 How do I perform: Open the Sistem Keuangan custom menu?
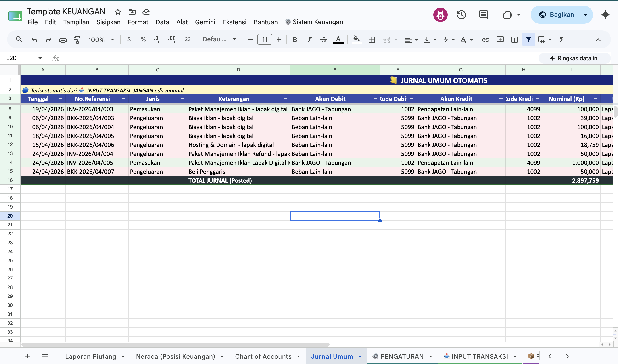(x=314, y=22)
